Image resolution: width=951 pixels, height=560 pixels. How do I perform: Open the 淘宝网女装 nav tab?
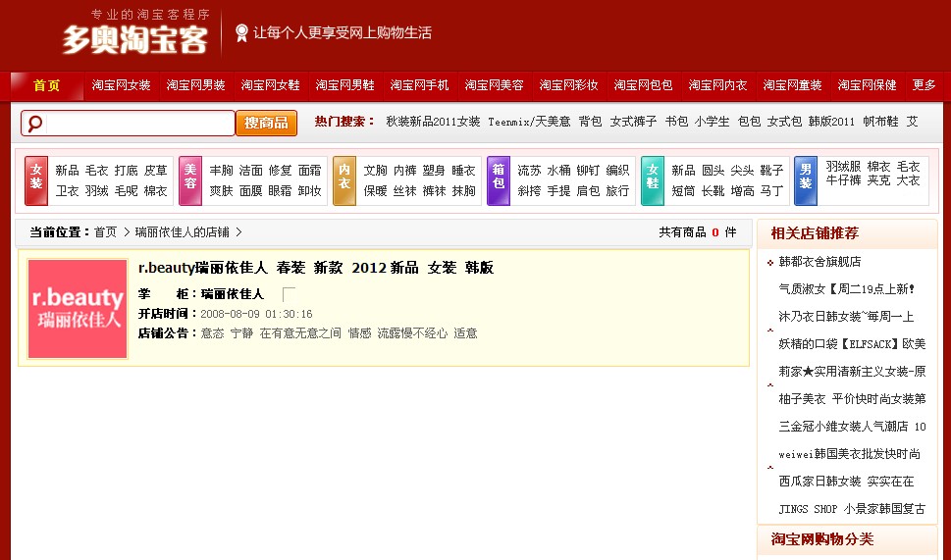[x=122, y=85]
